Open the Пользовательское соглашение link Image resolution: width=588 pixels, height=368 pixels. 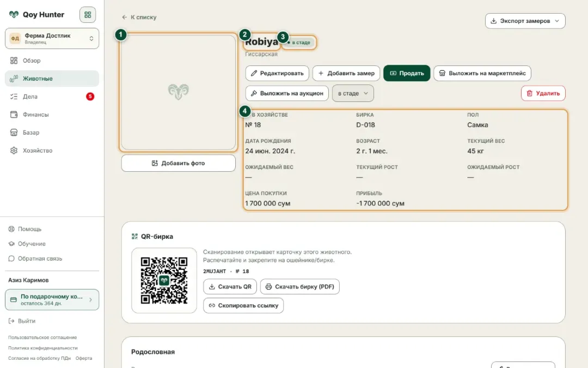pos(42,337)
